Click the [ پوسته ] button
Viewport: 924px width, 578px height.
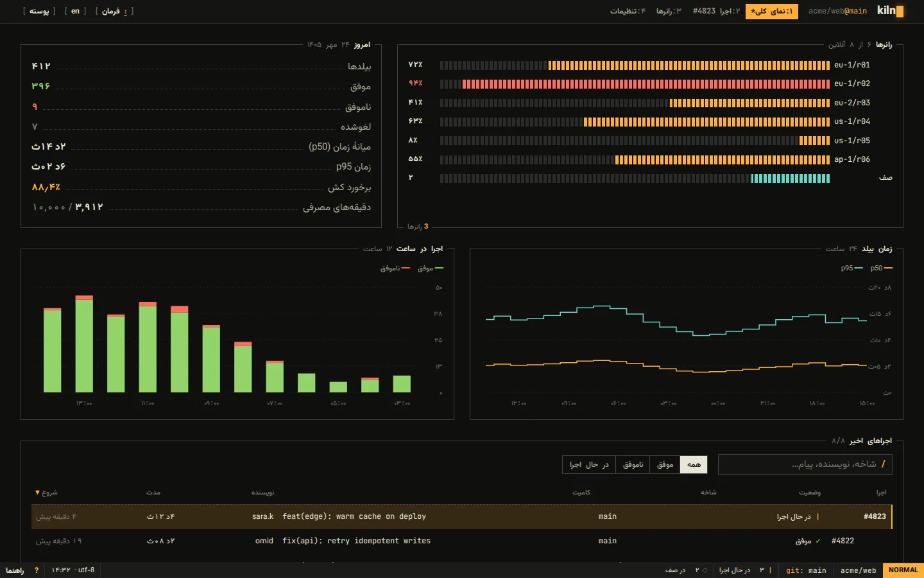[x=39, y=11]
